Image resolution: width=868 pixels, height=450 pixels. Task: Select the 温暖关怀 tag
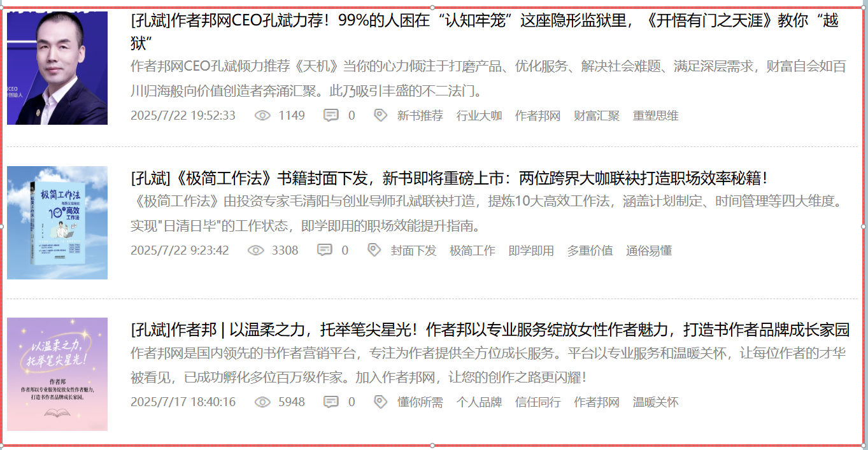(x=656, y=402)
